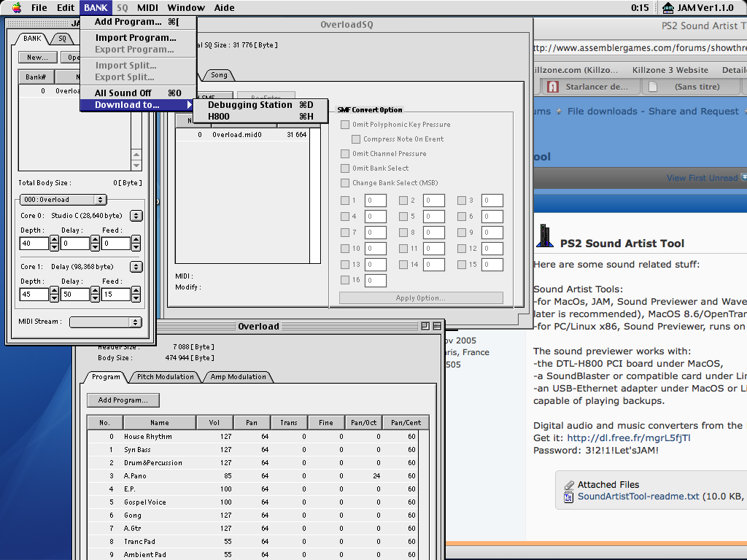Click Core 0 Delay stepper arrows

[96, 244]
